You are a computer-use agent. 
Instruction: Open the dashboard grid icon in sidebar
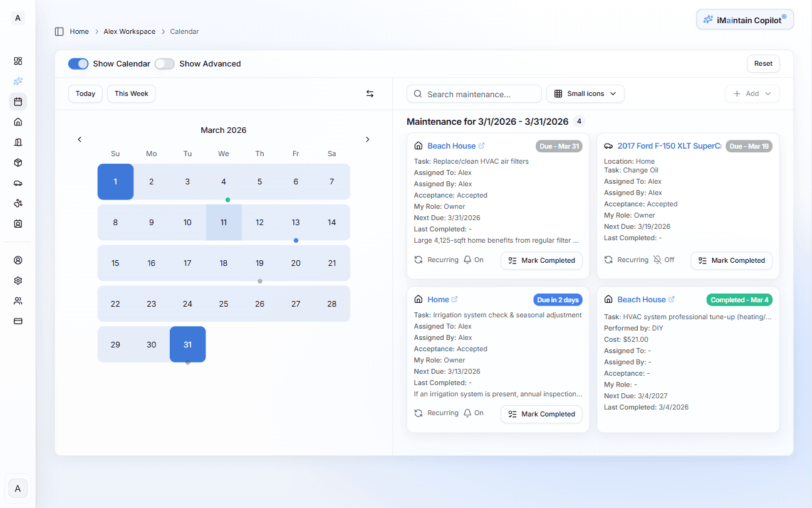pos(18,61)
